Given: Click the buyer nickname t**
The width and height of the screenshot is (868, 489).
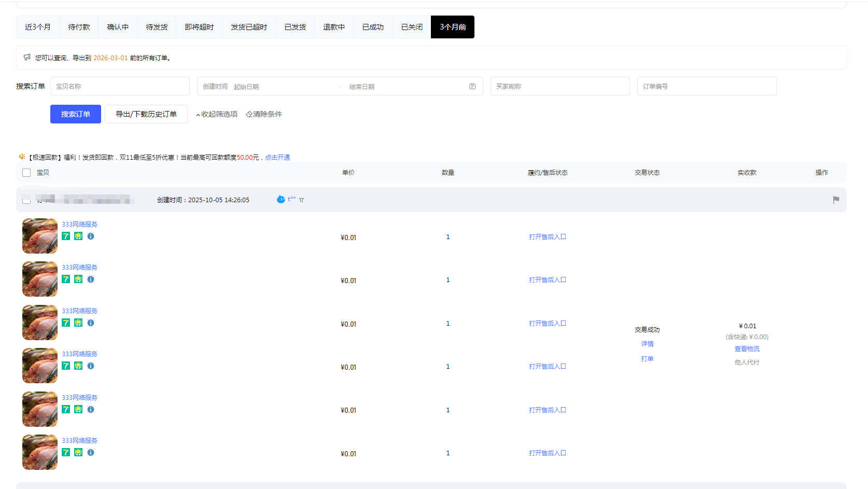Looking at the screenshot, I should pos(292,199).
